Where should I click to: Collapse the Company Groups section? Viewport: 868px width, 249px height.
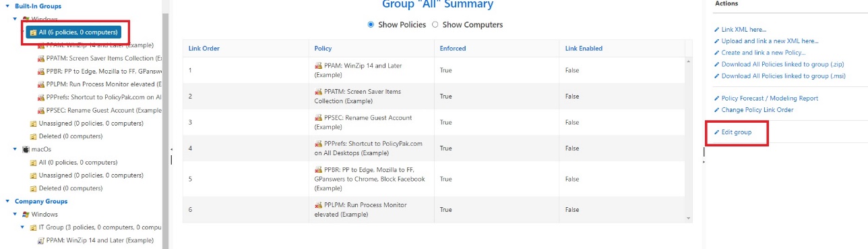pos(7,201)
